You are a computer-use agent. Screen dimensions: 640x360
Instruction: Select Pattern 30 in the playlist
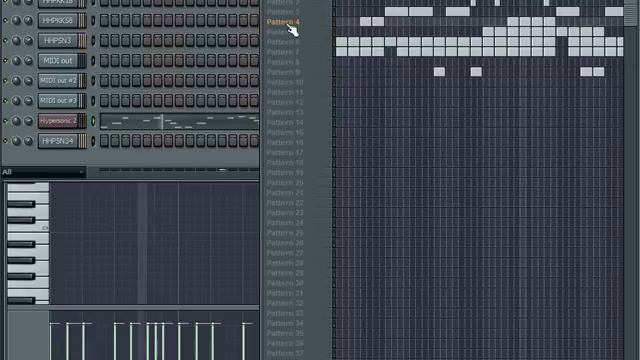(285, 283)
